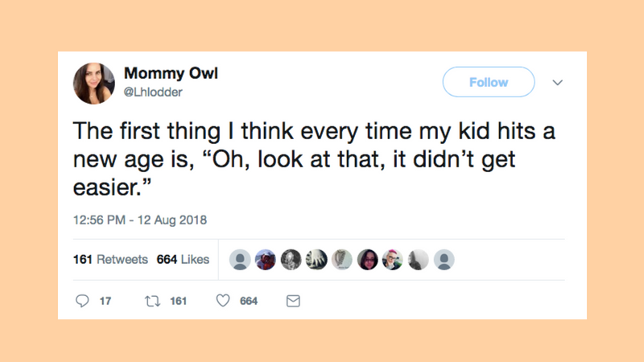Click the reply count 17
The height and width of the screenshot is (362, 644).
coord(105,301)
